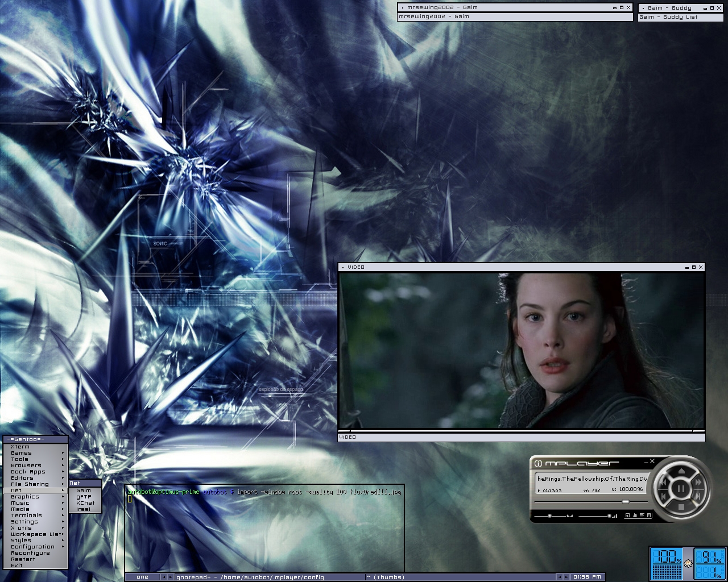Click MPlayer preferences icon
This screenshot has width=728, height=582.
[649, 516]
